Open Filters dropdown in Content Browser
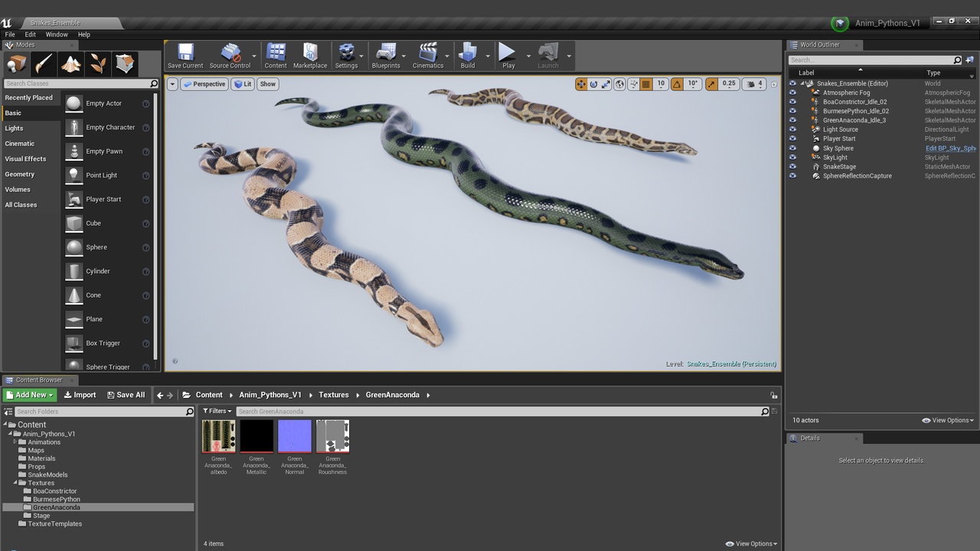 (217, 411)
